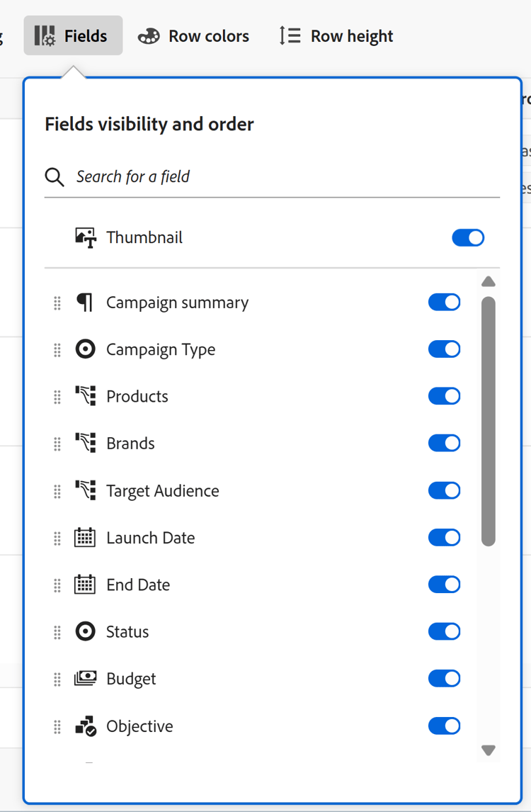Click the Brands field type icon
This screenshot has width=531, height=812.
click(85, 443)
